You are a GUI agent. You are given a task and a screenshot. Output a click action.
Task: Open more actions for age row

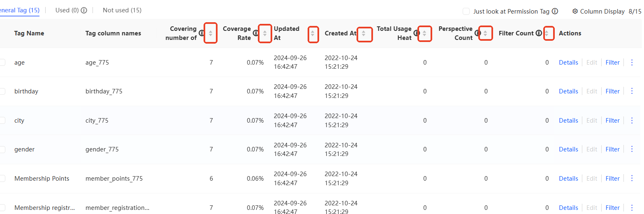(x=632, y=63)
